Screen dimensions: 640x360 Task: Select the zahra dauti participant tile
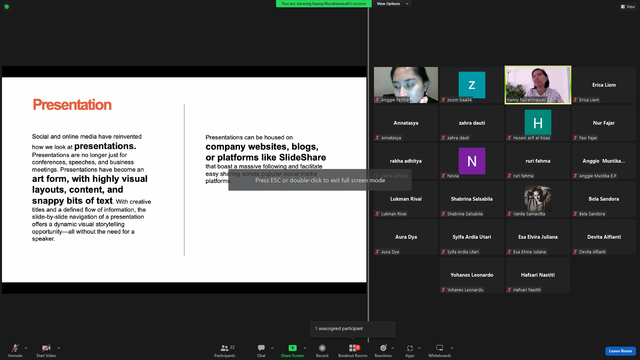[x=472, y=123]
